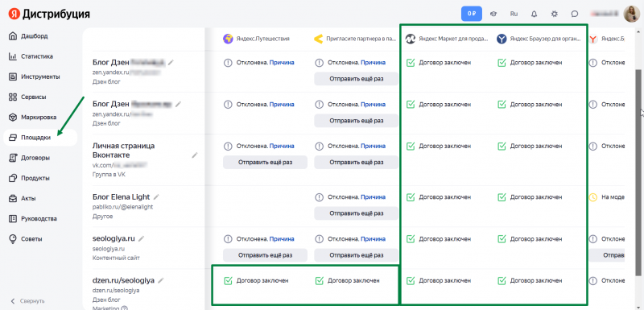The image size is (644, 310).
Task: Click the pabliko.ru/@elenalight address text
Action: pyautogui.click(x=123, y=207)
